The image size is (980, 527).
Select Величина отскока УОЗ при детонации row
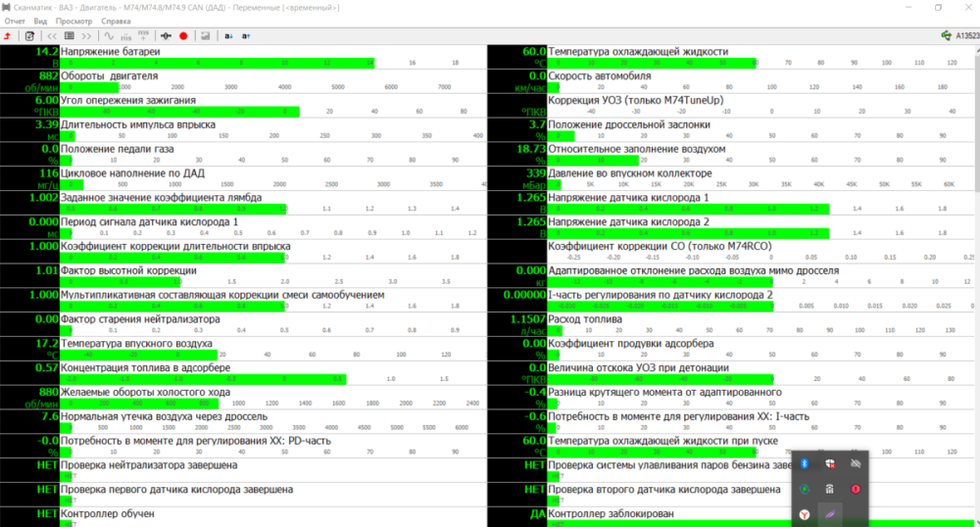(x=731, y=373)
